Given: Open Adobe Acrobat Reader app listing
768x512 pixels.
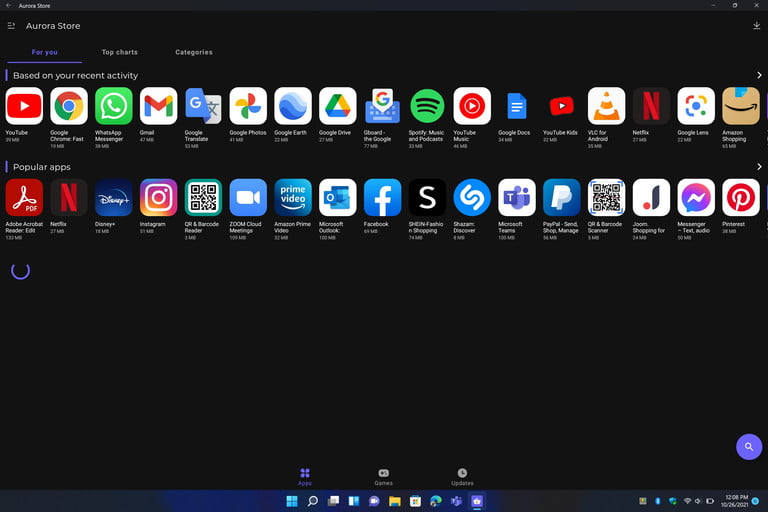Looking at the screenshot, I should coord(24,197).
